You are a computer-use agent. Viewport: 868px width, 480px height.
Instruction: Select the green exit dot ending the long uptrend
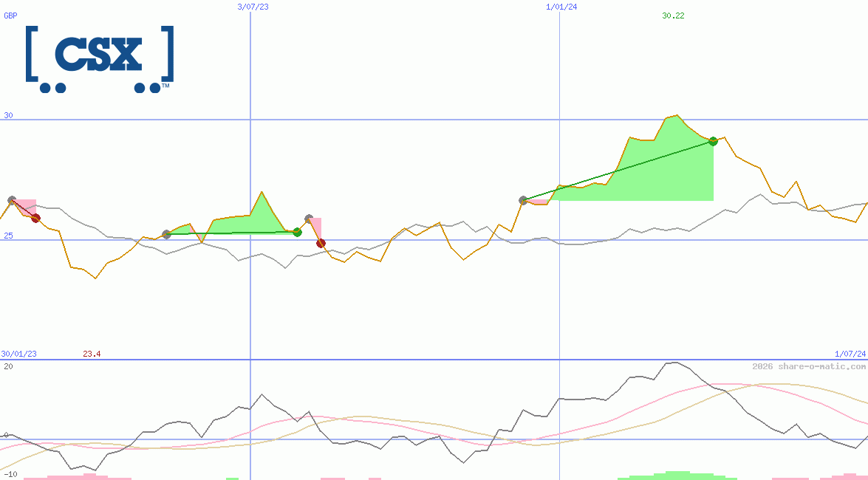[712, 140]
